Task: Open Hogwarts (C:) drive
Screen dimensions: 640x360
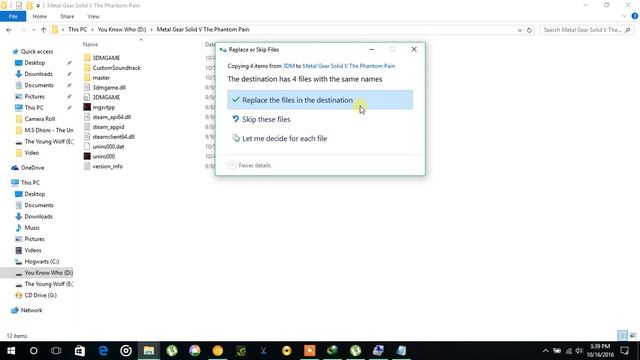Action: 42,261
